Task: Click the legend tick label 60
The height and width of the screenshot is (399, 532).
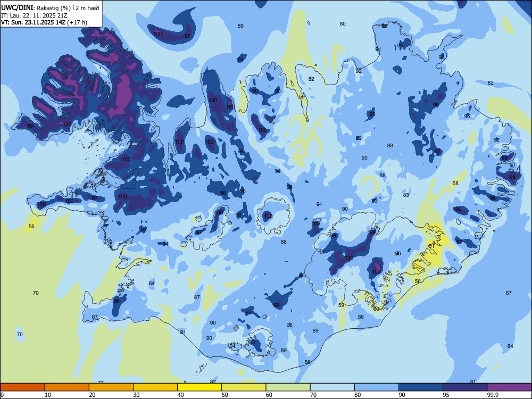Action: click(269, 395)
